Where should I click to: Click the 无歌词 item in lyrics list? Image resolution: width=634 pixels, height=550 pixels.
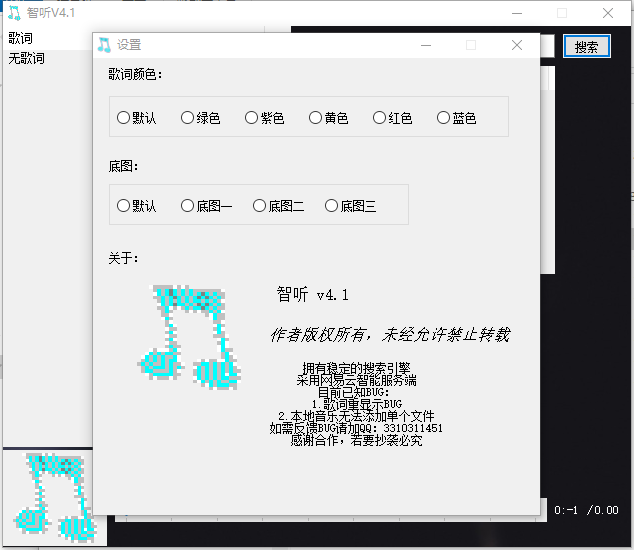pos(27,59)
